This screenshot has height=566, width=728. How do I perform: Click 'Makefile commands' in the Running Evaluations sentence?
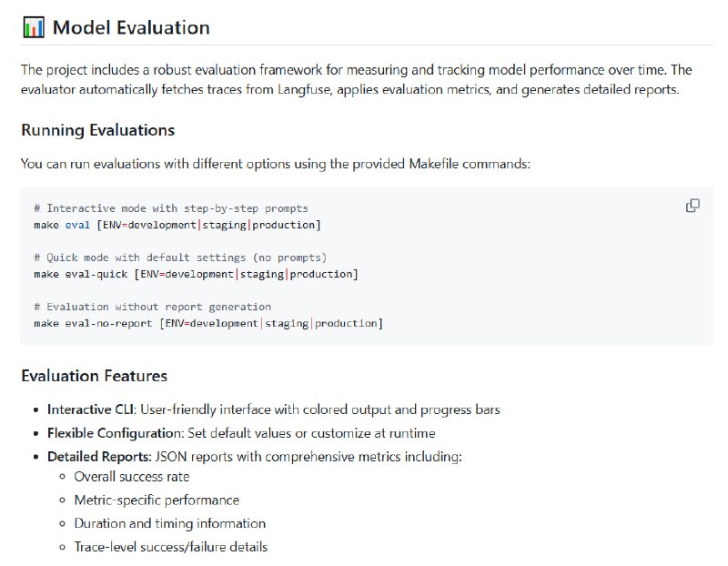click(473, 165)
